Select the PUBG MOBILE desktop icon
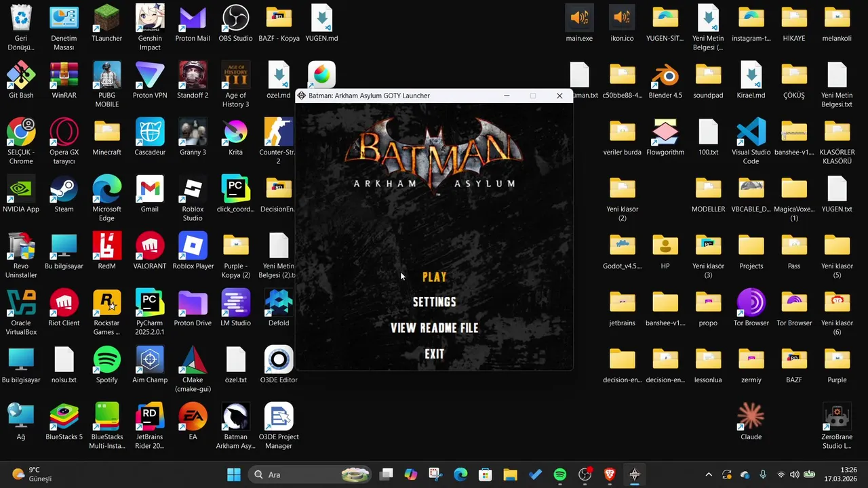Viewport: 868px width, 488px height. [106, 84]
